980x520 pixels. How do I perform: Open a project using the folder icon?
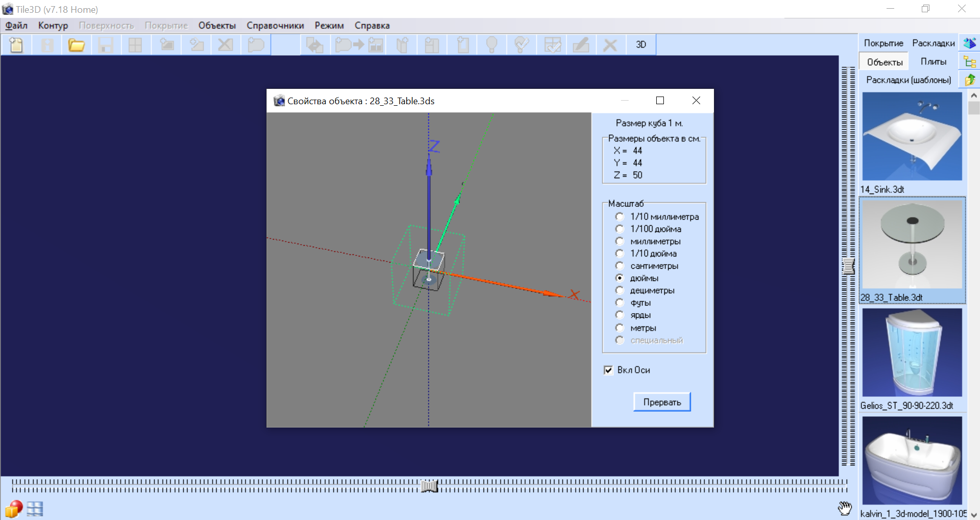coord(76,45)
